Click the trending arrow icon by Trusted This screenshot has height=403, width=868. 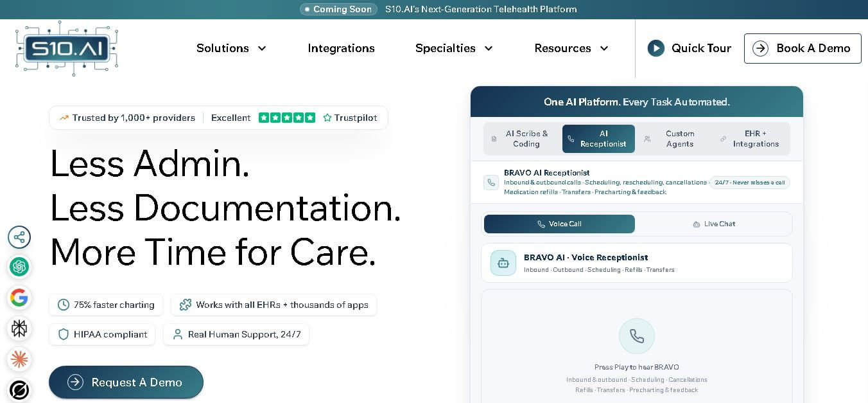[64, 118]
